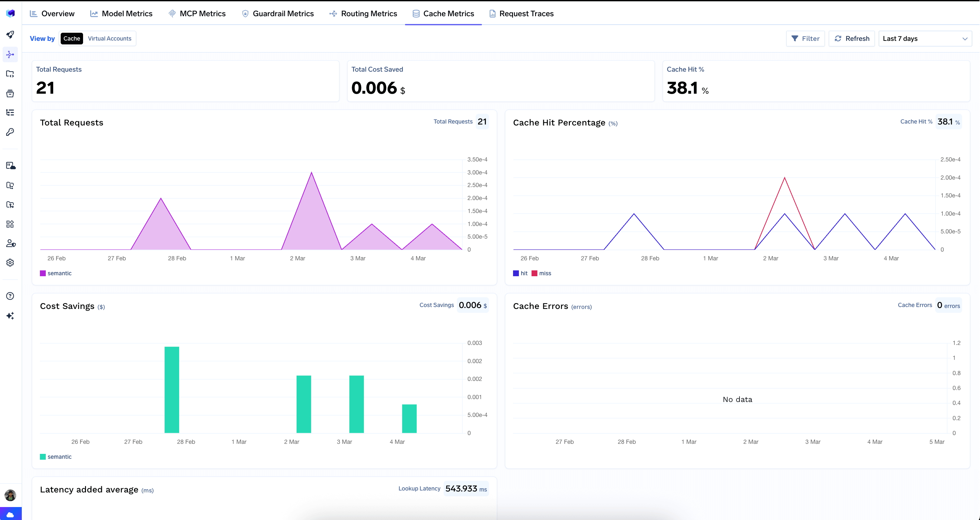Toggle the miss series in Cache Hit Percentage legend
This screenshot has height=520, width=980.
click(541, 273)
